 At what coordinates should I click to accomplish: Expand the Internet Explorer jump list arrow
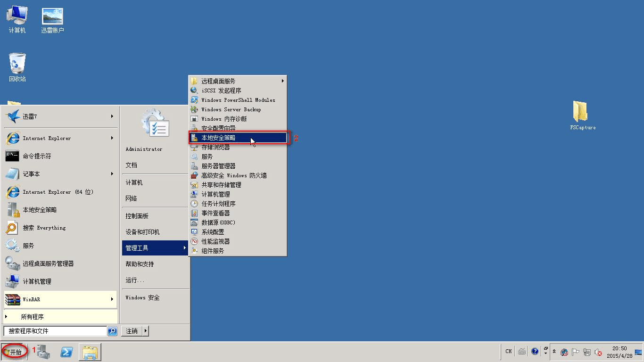click(112, 138)
